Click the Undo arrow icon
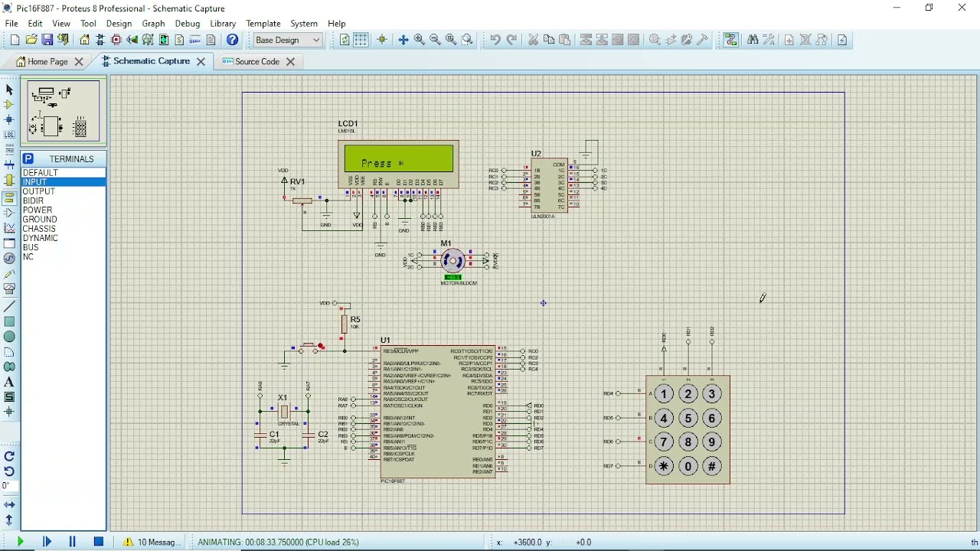 click(x=495, y=40)
